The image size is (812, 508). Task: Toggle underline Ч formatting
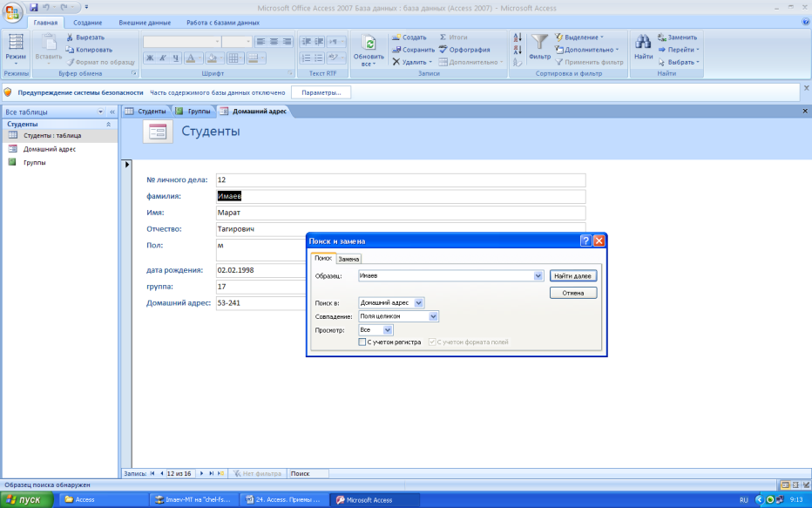coord(175,58)
